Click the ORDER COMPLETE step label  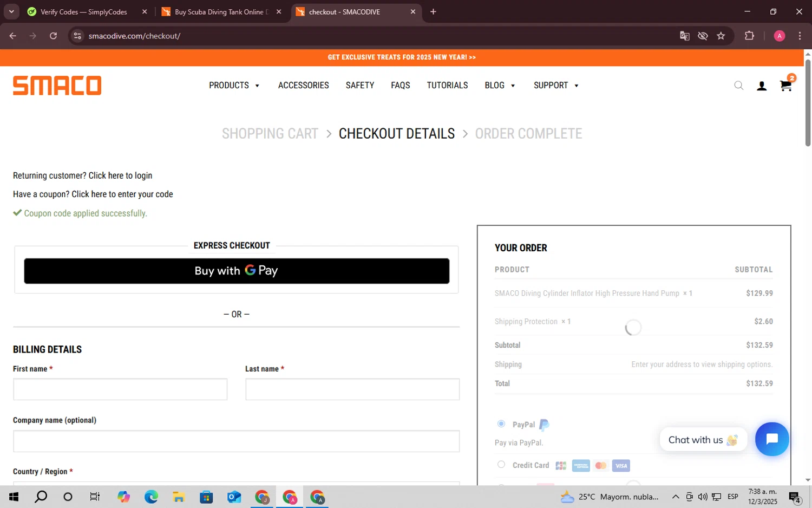click(x=528, y=134)
